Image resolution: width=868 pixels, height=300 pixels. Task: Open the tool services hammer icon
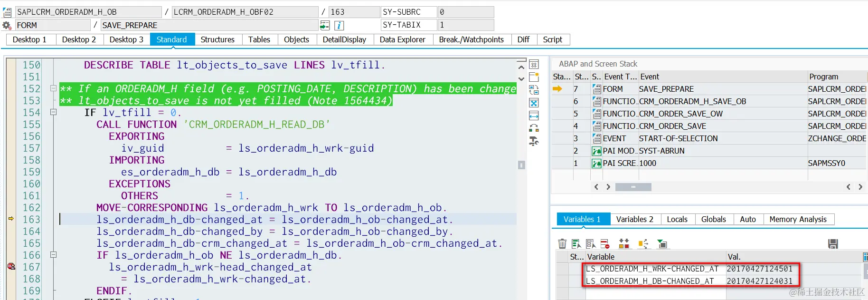[534, 141]
